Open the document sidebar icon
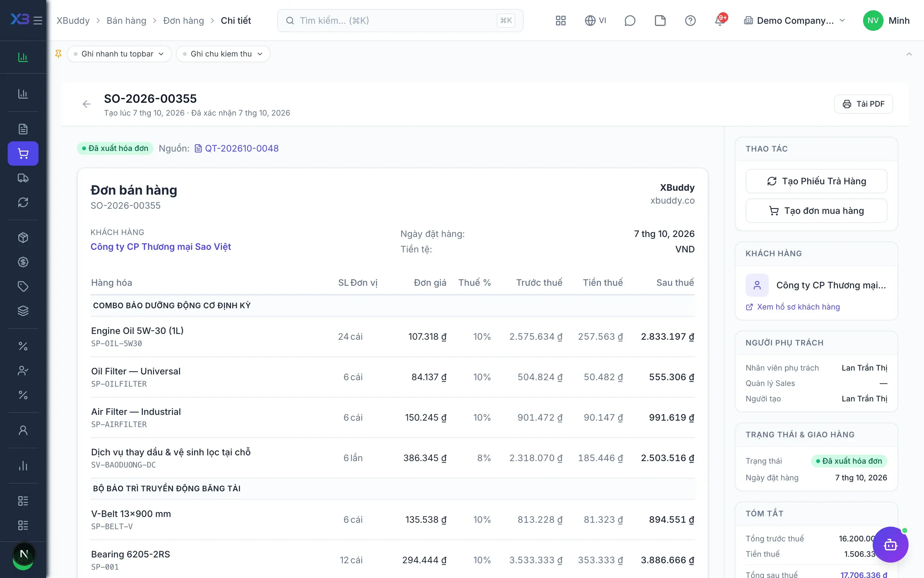Image resolution: width=924 pixels, height=578 pixels. pyautogui.click(x=23, y=129)
